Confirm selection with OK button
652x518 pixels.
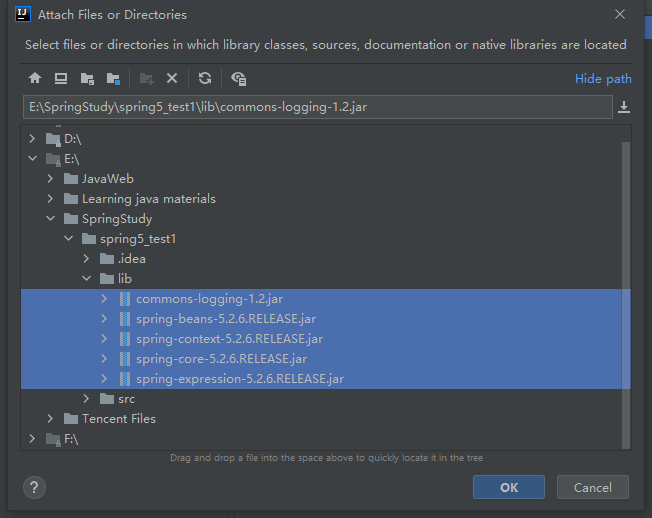509,487
